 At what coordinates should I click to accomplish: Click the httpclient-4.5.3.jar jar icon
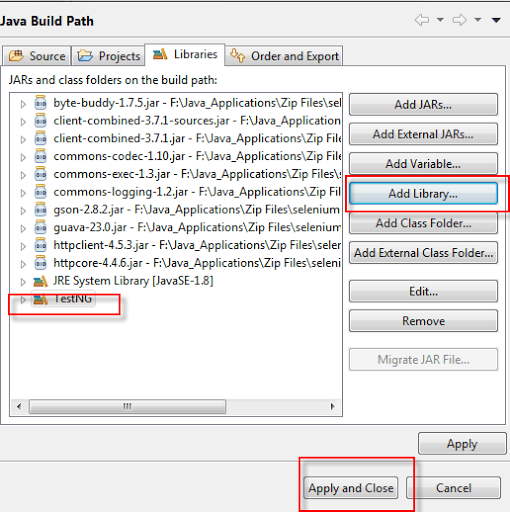pos(41,245)
